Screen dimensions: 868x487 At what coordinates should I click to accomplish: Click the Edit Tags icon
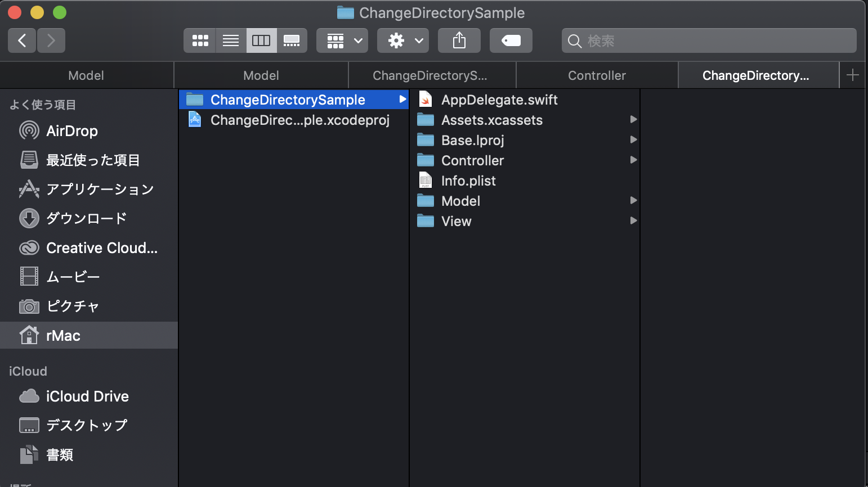tap(511, 40)
